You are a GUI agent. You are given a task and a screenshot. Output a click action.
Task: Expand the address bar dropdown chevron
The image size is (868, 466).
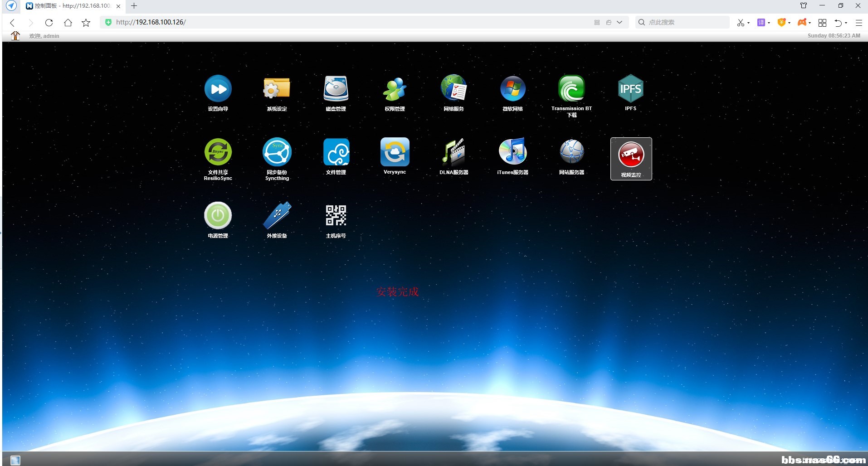point(619,22)
